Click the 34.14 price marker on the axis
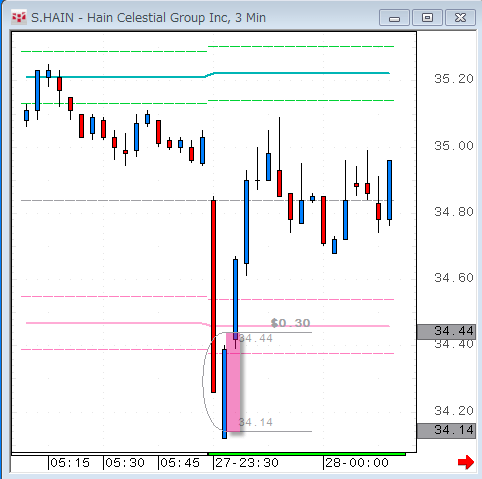 point(447,430)
